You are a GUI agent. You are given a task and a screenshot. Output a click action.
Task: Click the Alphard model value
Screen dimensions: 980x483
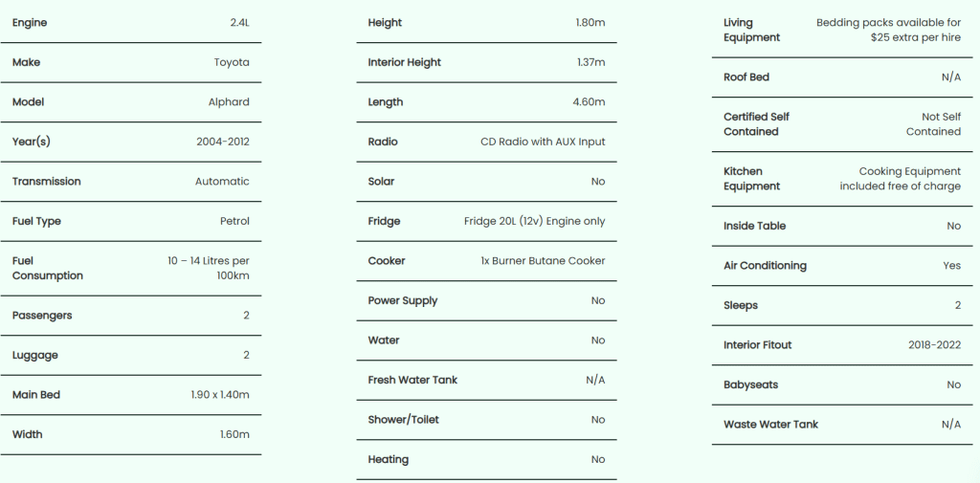[x=229, y=102]
